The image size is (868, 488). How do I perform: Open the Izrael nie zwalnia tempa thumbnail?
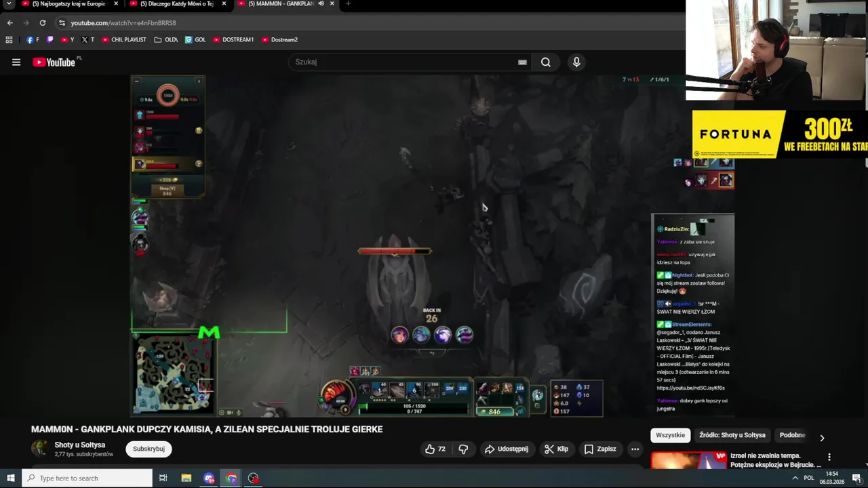(689, 461)
